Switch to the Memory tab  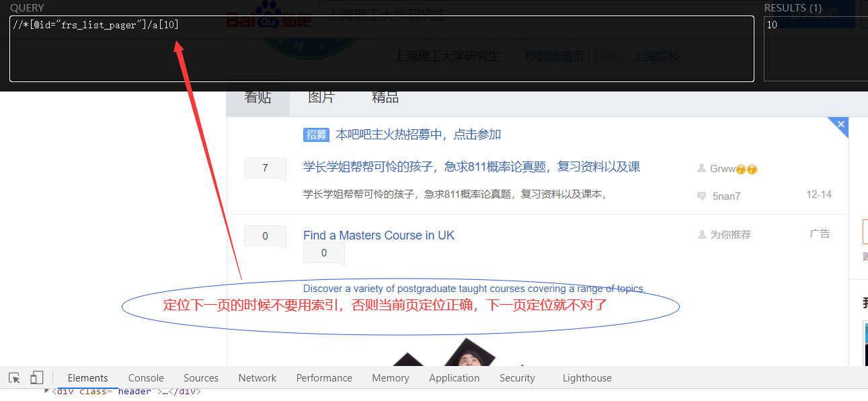point(391,377)
